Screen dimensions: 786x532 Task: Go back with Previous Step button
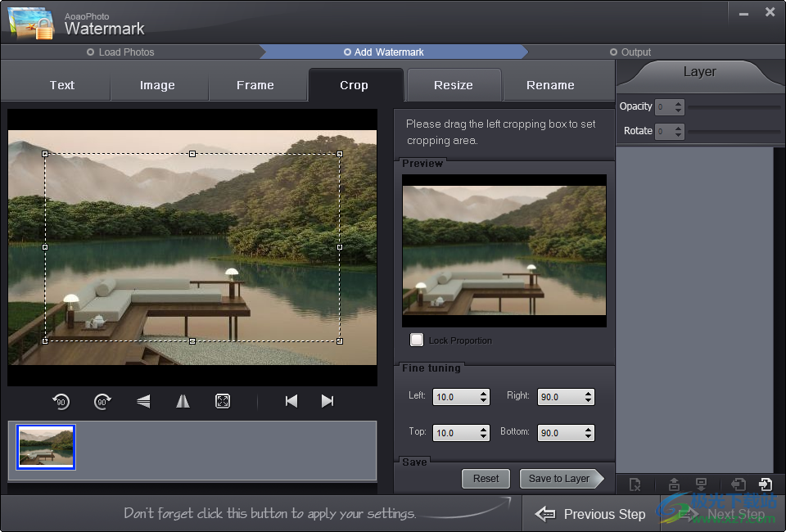590,514
